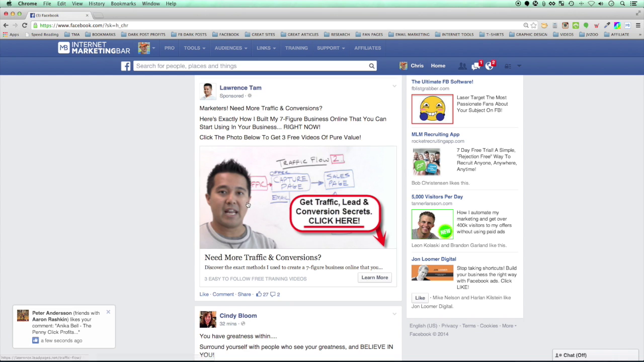Screen dimensions: 644x362
Task: Go to Facebook Home link
Action: [x=438, y=66]
